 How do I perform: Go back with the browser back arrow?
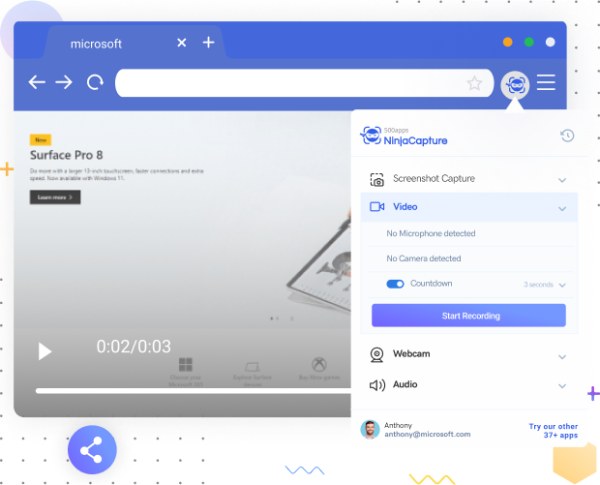(37, 82)
